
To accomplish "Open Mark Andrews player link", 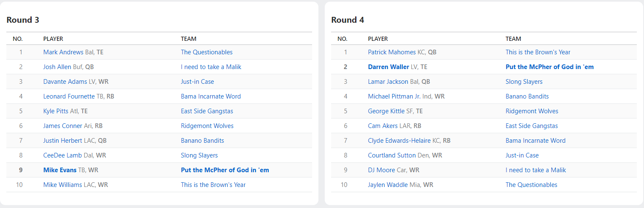I will 63,52.
